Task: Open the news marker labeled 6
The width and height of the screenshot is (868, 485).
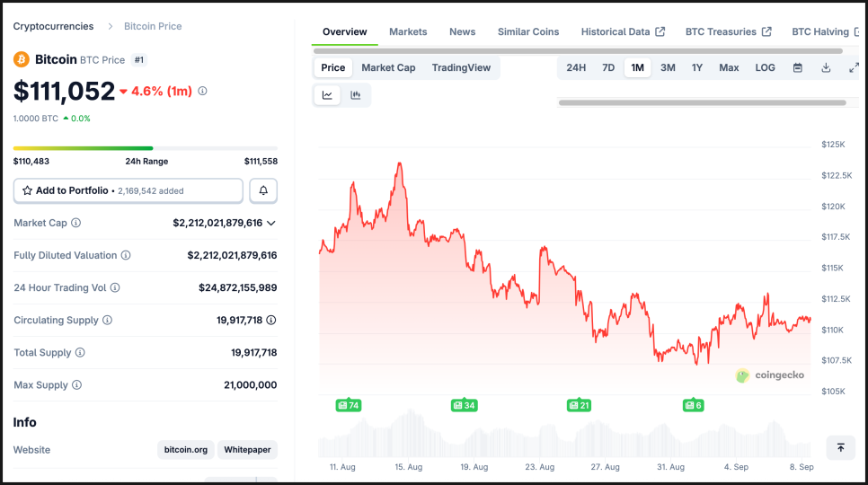Action: (693, 405)
